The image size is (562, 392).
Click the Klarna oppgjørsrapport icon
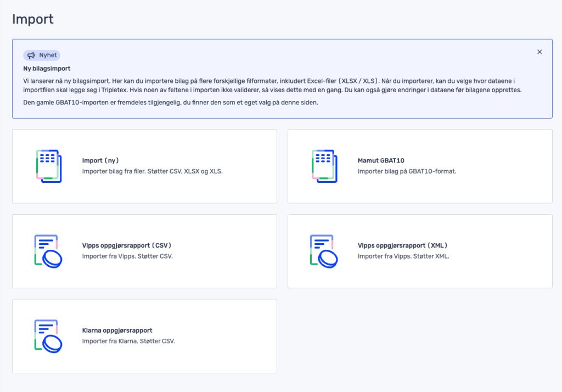pos(48,336)
